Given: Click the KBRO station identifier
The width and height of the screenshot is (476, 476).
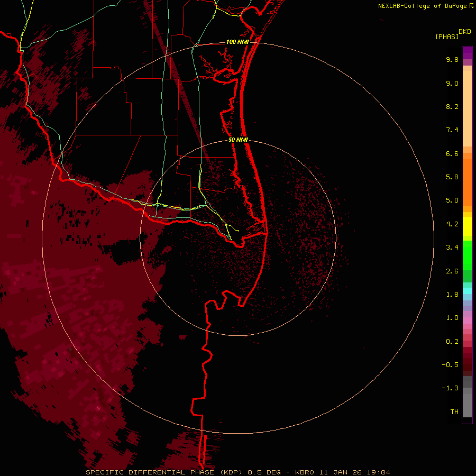Looking at the screenshot, I should click(x=305, y=472).
